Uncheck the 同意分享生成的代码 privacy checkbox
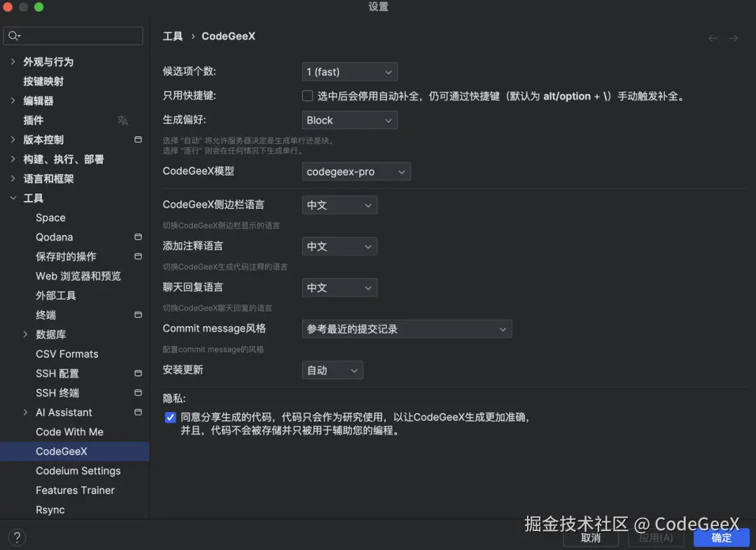 [x=170, y=417]
